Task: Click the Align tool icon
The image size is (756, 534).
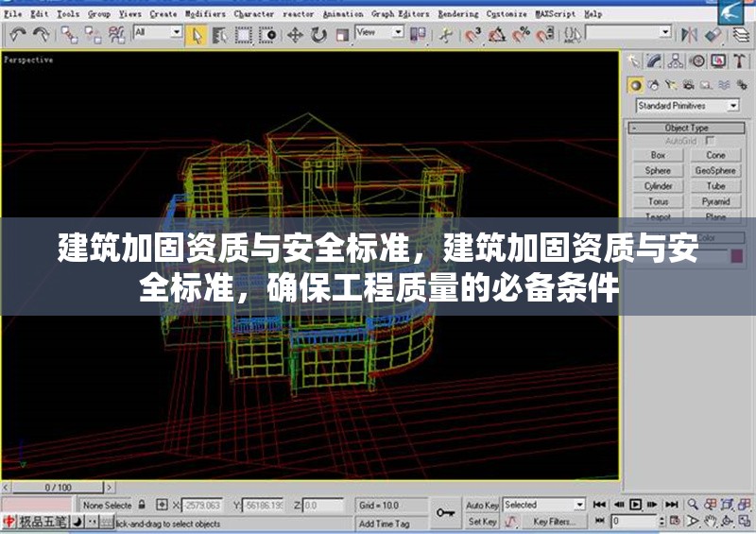Action: click(713, 34)
